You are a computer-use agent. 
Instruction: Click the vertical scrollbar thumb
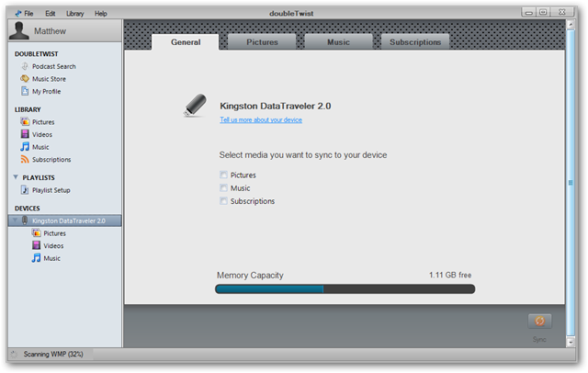[571, 183]
